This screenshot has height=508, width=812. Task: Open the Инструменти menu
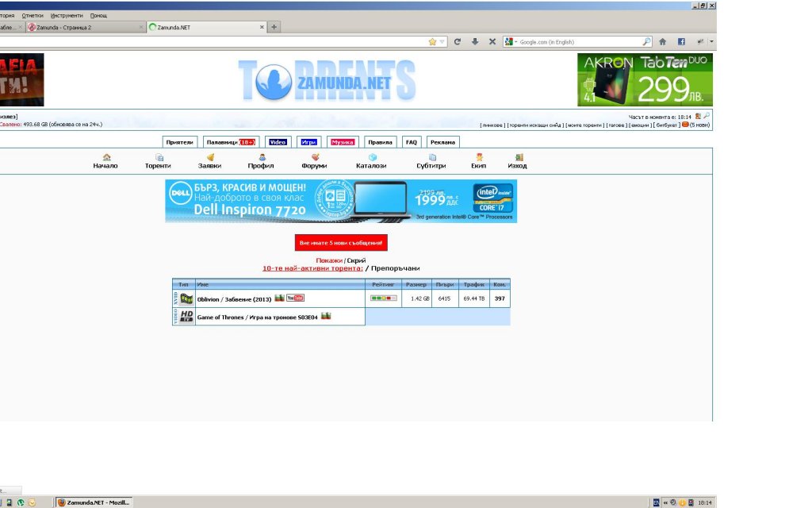(67, 16)
